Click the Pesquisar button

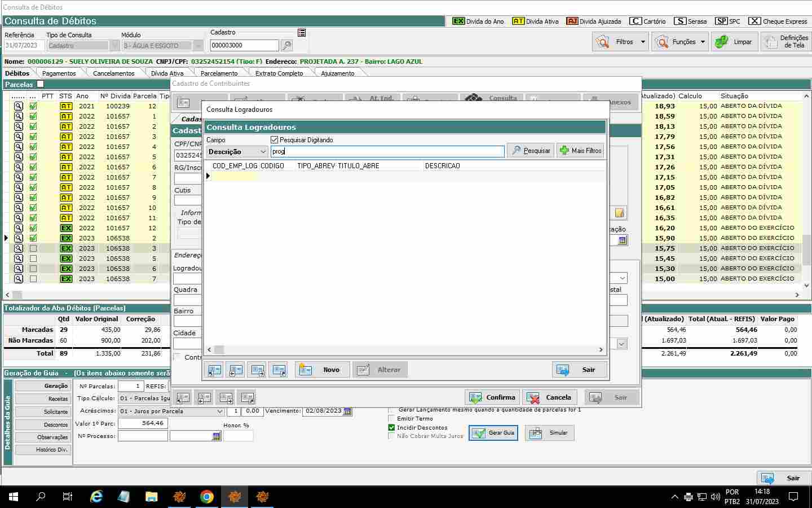(x=531, y=151)
